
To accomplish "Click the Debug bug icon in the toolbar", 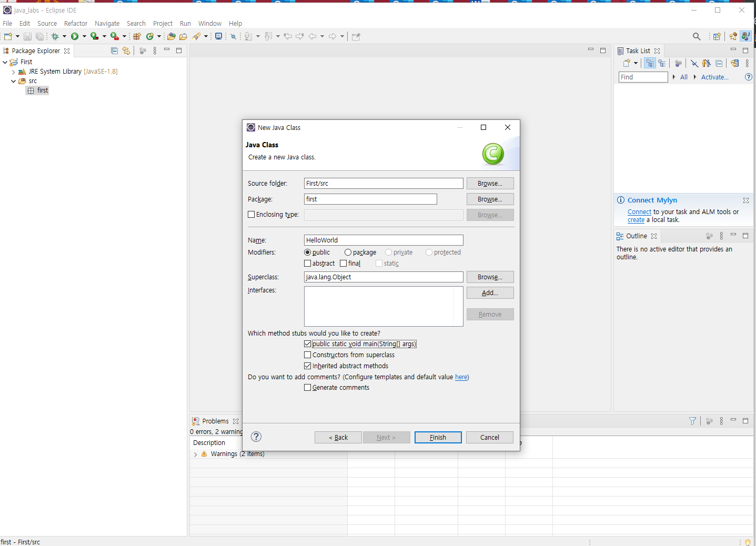I will point(55,36).
